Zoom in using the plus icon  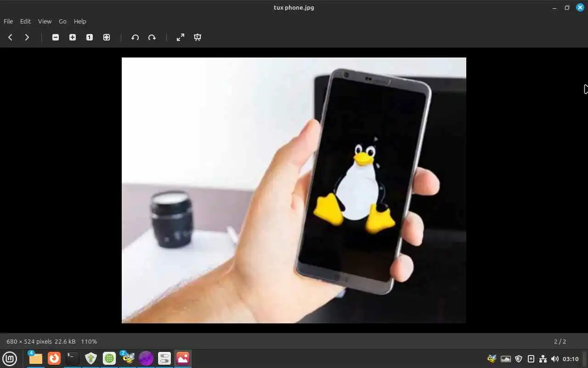coord(73,37)
